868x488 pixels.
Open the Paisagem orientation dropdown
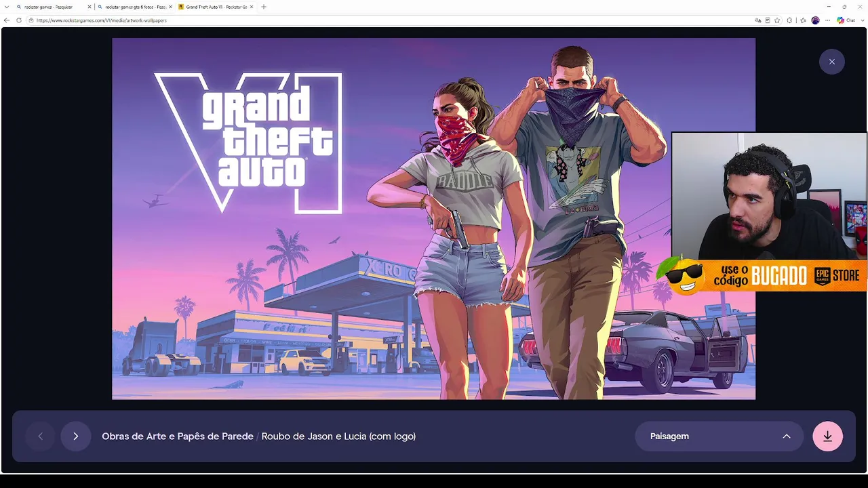[x=719, y=436]
